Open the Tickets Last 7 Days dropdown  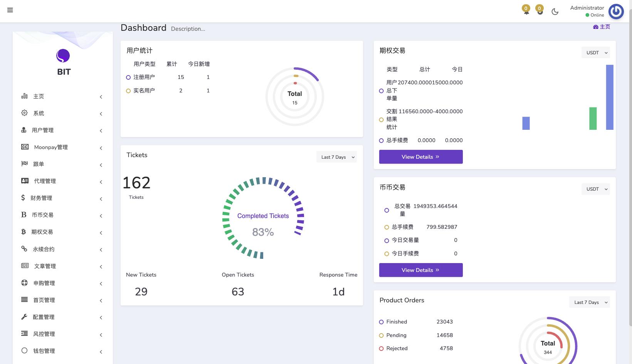click(336, 157)
